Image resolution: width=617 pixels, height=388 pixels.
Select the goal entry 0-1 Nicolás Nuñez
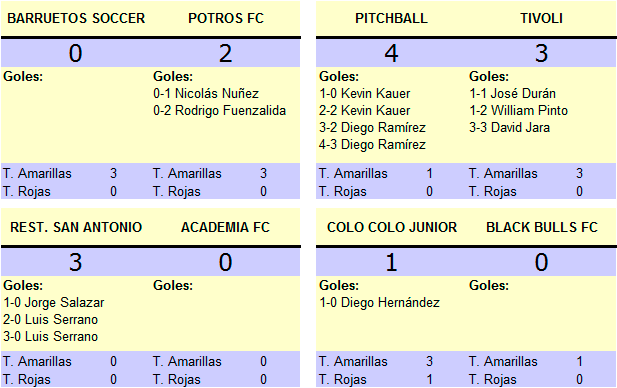206,94
